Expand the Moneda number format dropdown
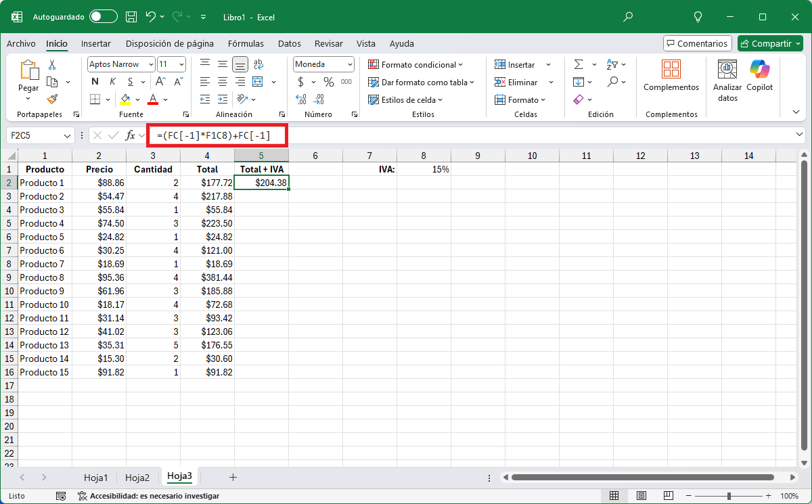The width and height of the screenshot is (812, 504). 350,64
